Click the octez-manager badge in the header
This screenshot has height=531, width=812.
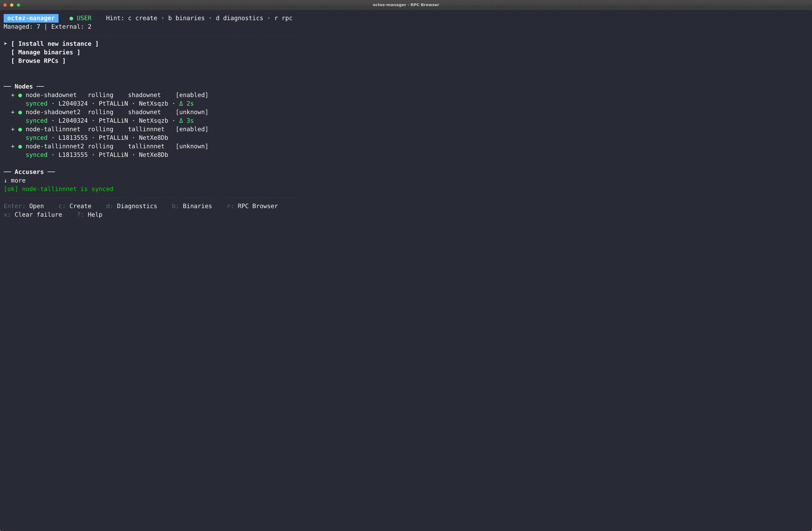point(31,18)
